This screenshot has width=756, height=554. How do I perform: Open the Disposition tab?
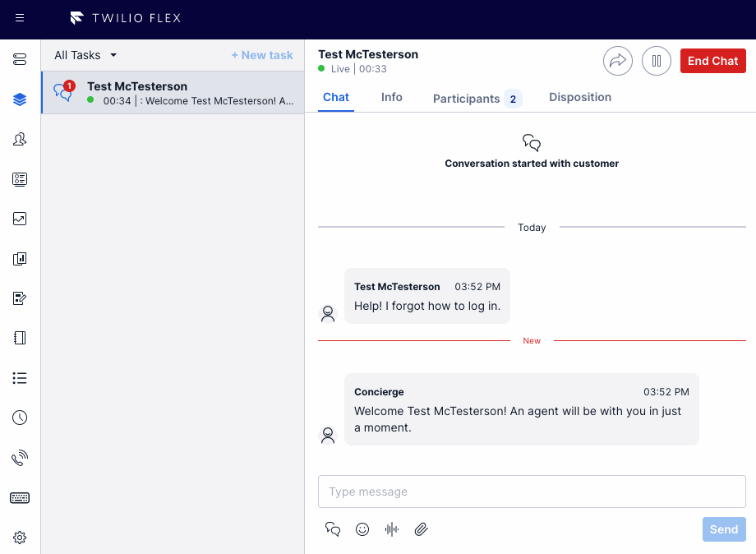(580, 97)
